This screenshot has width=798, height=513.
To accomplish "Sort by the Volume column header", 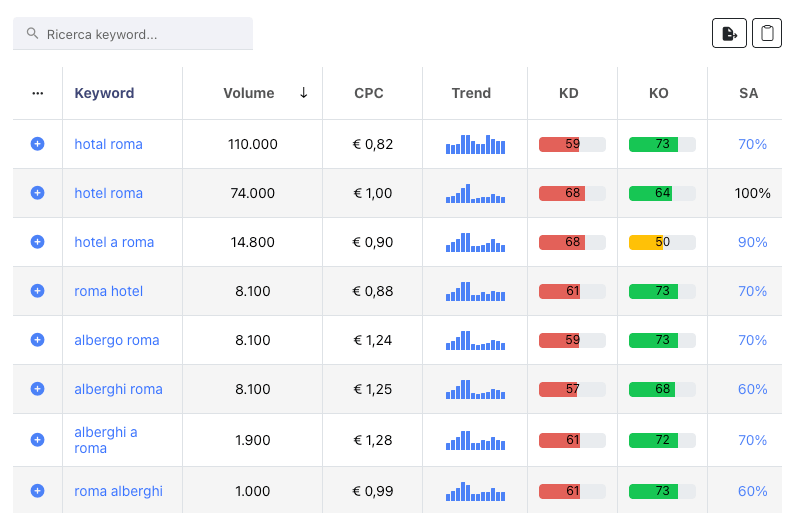I will (249, 93).
